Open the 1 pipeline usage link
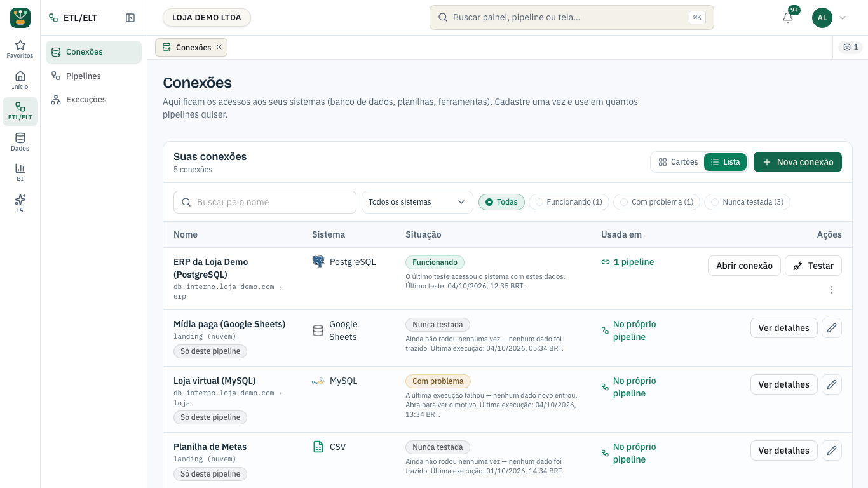 click(x=627, y=262)
